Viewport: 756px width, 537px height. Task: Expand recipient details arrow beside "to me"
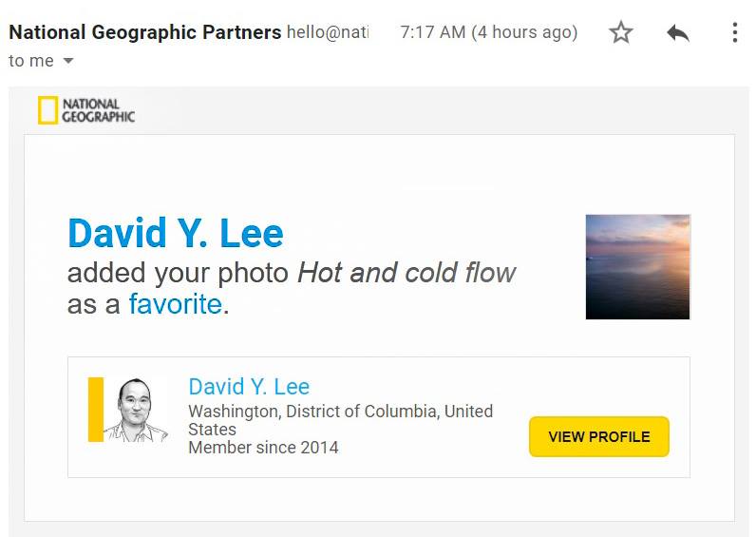(x=67, y=62)
